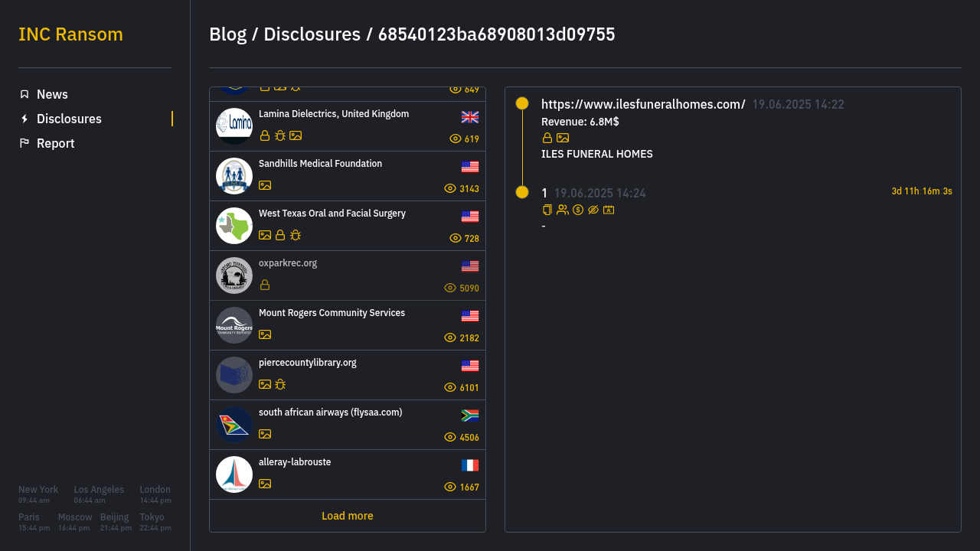Click the 19.06.2025 14:22 timestamp
980x551 pixels.
pos(799,105)
